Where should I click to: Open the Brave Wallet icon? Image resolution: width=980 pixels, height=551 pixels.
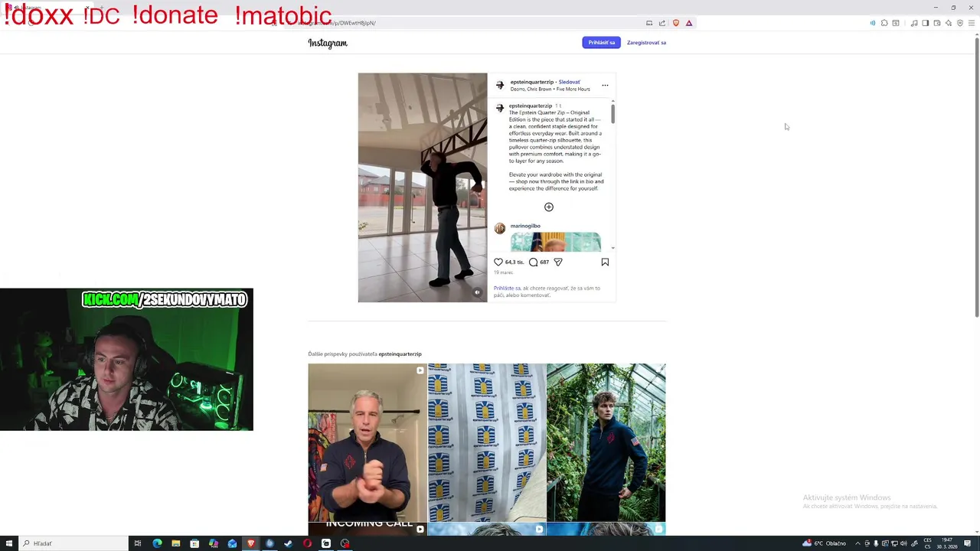[x=937, y=23]
